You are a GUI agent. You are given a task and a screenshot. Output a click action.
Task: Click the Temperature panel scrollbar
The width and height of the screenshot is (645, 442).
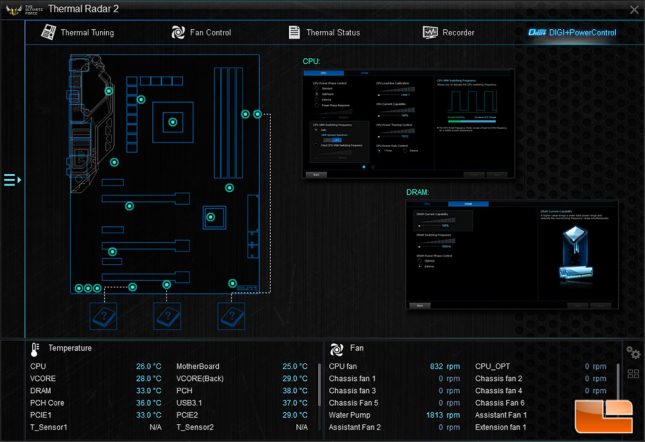click(x=319, y=384)
